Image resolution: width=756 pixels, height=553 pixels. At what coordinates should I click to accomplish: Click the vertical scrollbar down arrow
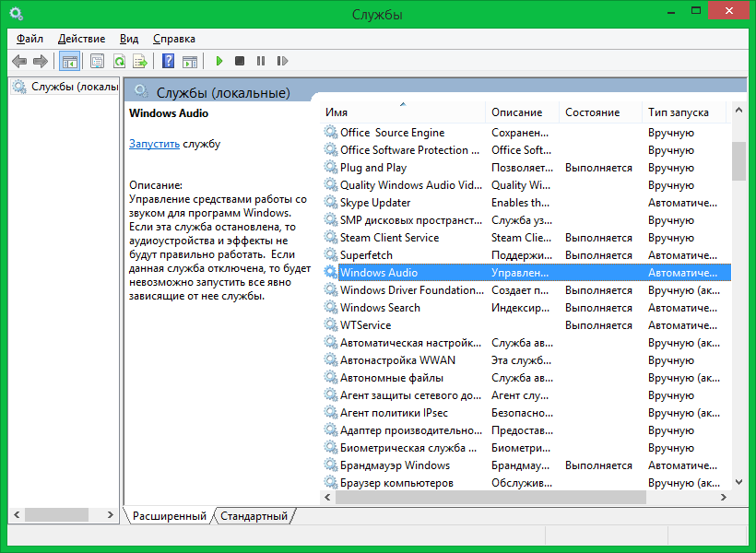click(738, 482)
